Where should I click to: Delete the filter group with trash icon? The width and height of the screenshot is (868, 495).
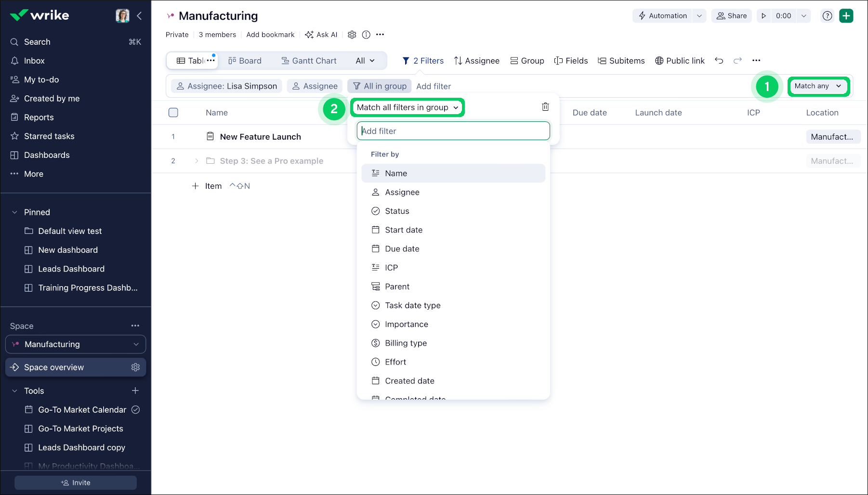coord(545,107)
